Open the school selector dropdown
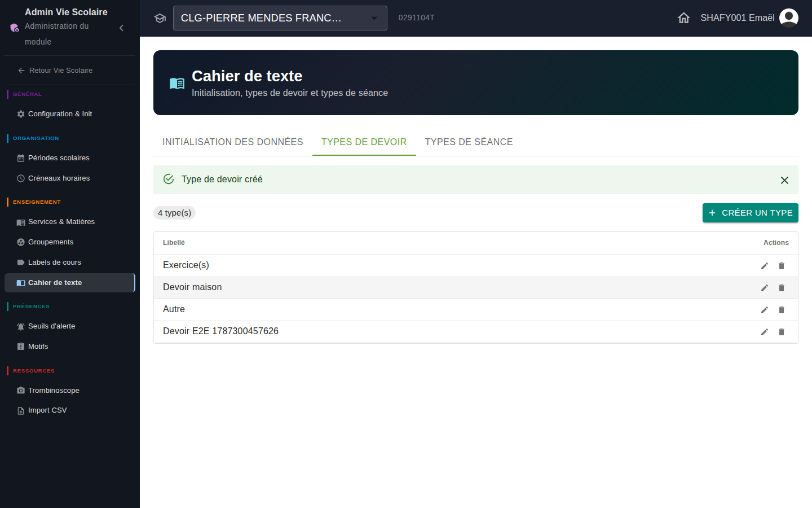Screen dimensions: 812x508 coord(280,18)
